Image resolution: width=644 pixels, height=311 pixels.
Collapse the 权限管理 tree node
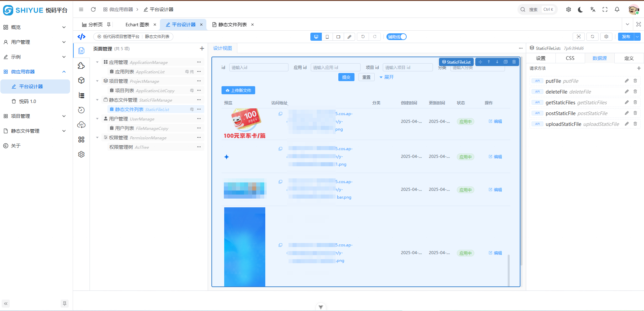(97, 138)
